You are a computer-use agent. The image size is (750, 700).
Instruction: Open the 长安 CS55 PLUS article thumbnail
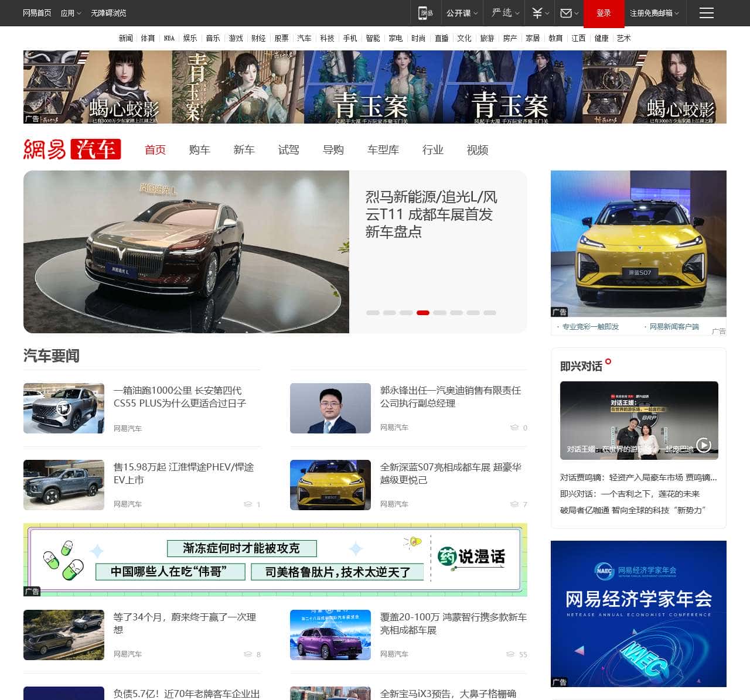tap(64, 408)
